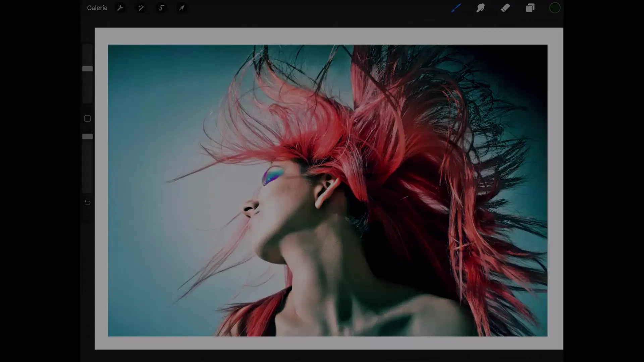Open the Actions wrench menu
The image size is (644, 362).
(x=120, y=8)
